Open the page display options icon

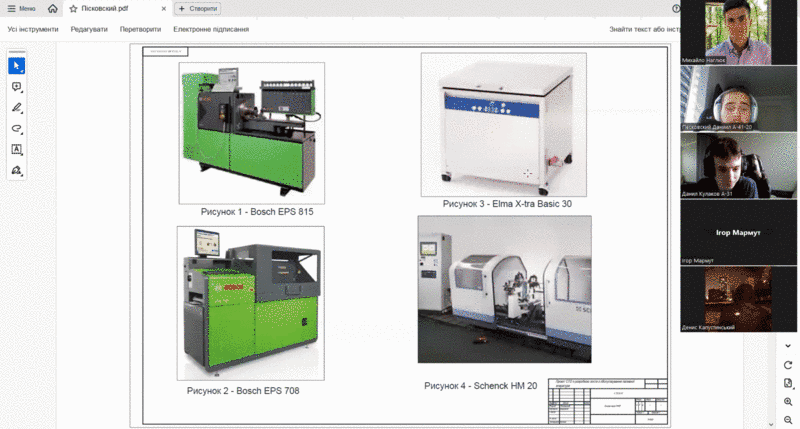pos(788,383)
